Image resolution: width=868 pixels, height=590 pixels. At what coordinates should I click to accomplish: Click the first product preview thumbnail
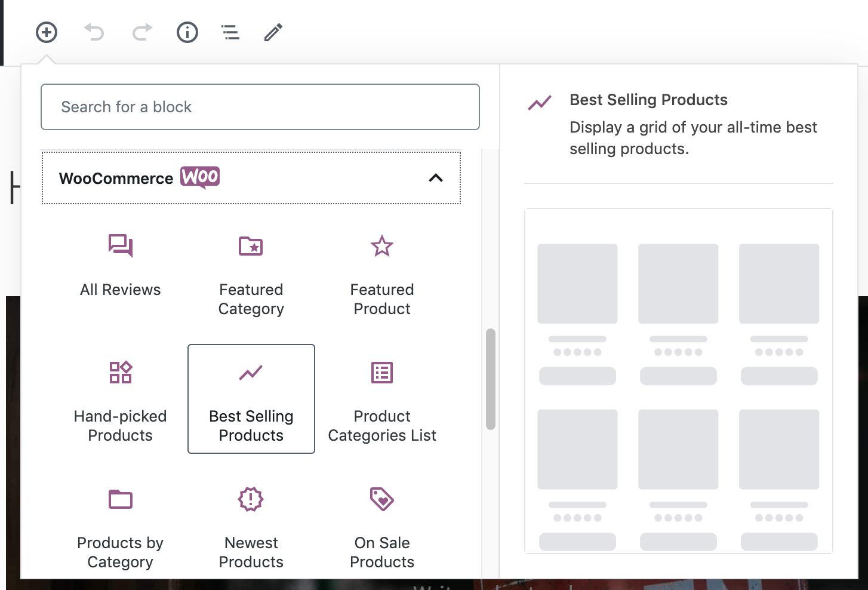[577, 284]
